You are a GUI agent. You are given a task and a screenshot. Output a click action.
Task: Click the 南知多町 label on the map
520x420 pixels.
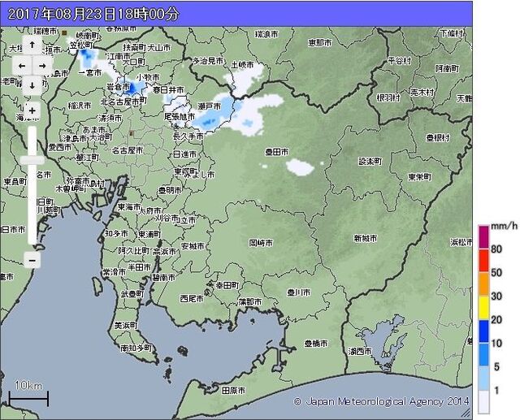(136, 348)
